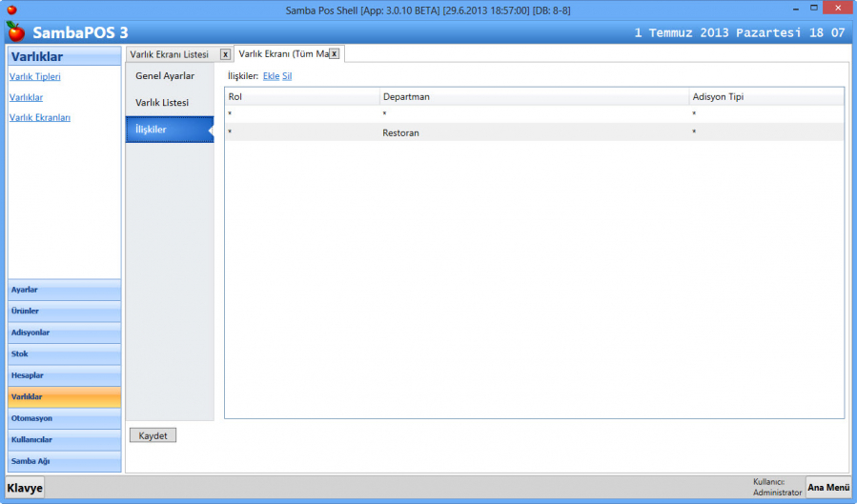Viewport: 857px width, 504px height.
Task: Open the Klavye on-screen keyboard
Action: click(26, 488)
